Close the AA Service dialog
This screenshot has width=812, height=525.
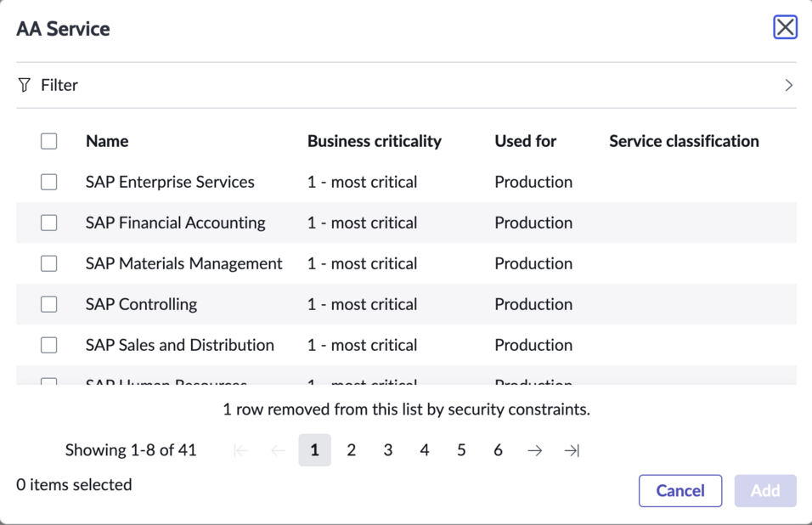785,27
